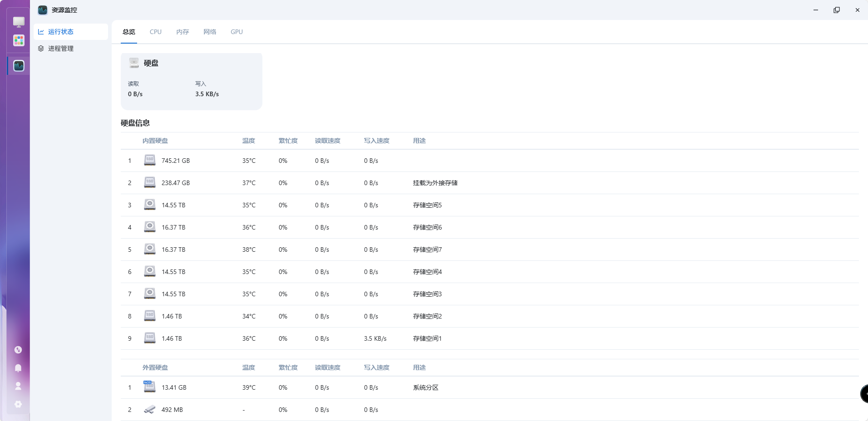
Task: Click the SSD icon for 238.47 GB disk
Action: point(150,182)
